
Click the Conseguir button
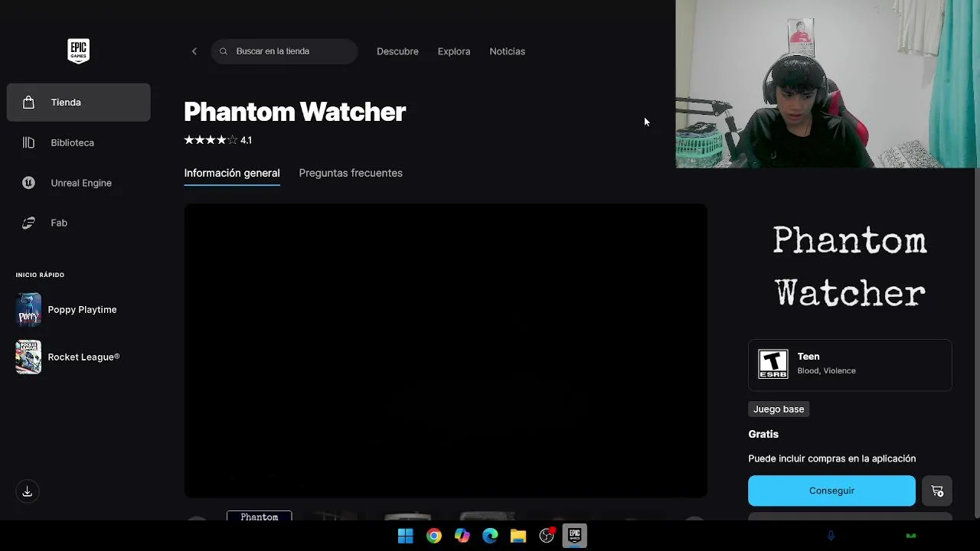pyautogui.click(x=831, y=491)
